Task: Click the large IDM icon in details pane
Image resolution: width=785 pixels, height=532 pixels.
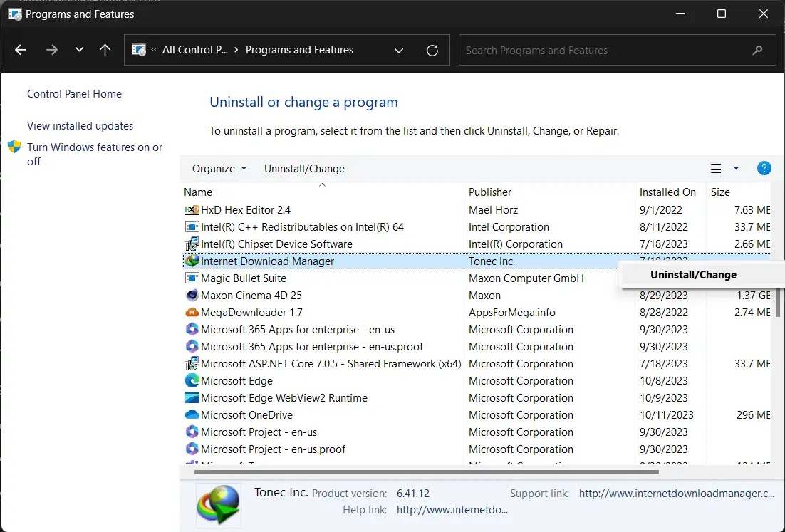Action: (219, 506)
